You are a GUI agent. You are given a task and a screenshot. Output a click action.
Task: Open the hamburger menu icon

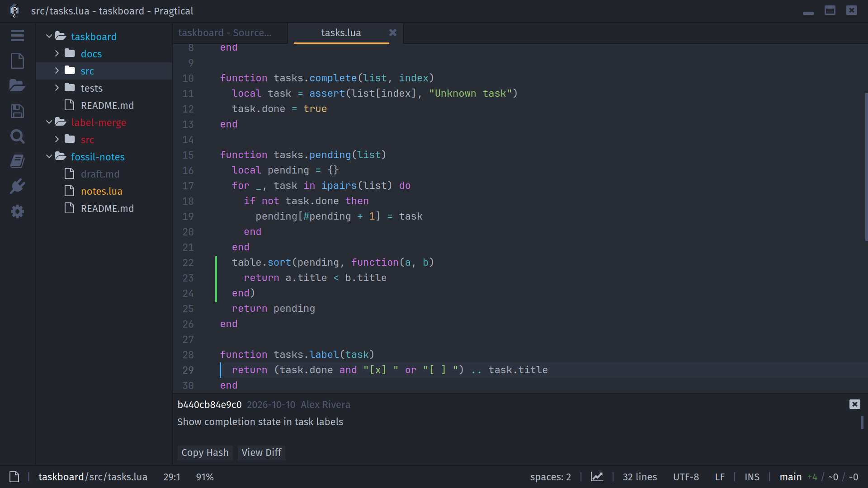17,36
